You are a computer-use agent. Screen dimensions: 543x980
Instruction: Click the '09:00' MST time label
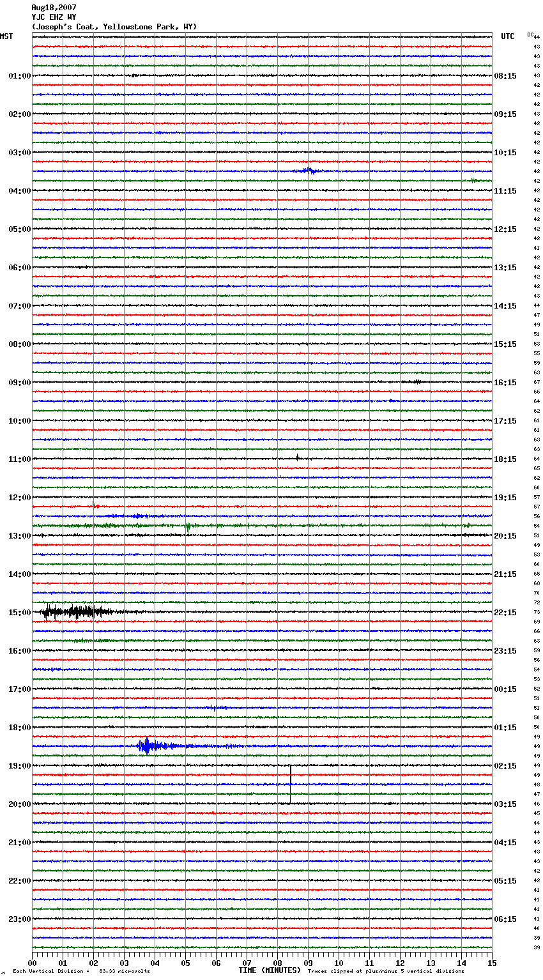(20, 383)
